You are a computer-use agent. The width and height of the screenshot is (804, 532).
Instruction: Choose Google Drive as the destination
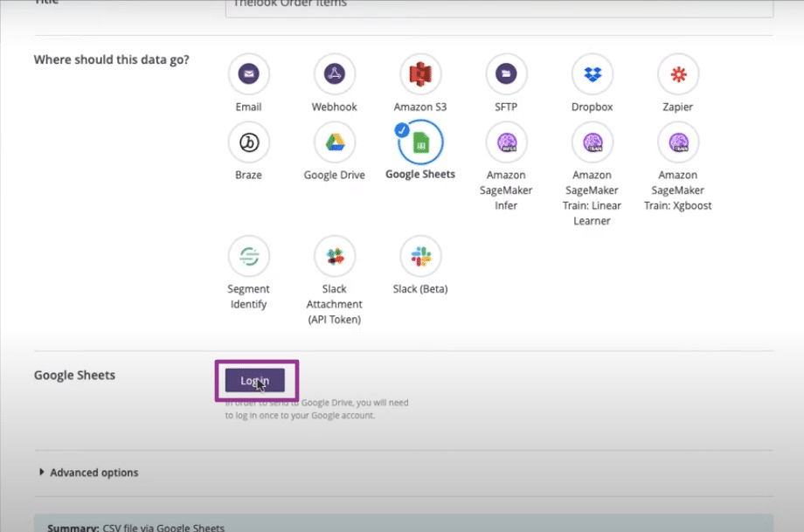[335, 142]
